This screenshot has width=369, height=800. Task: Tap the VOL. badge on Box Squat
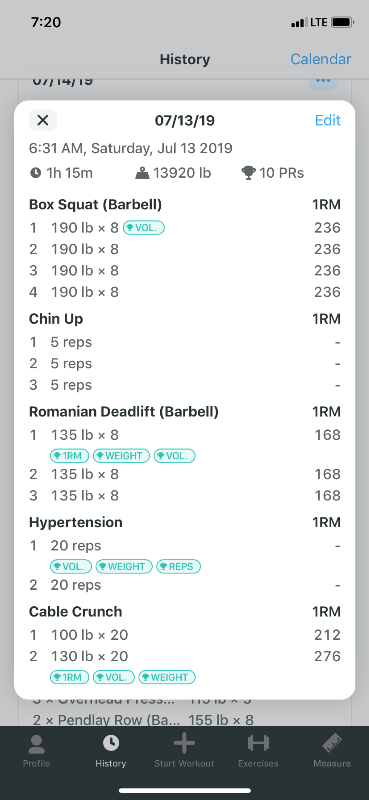(x=144, y=228)
